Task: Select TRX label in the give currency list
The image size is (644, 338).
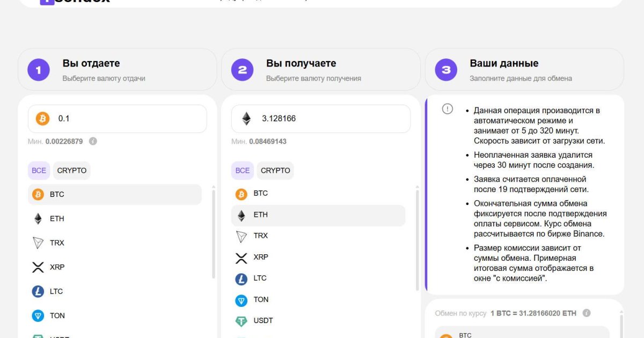Action: 57,243
